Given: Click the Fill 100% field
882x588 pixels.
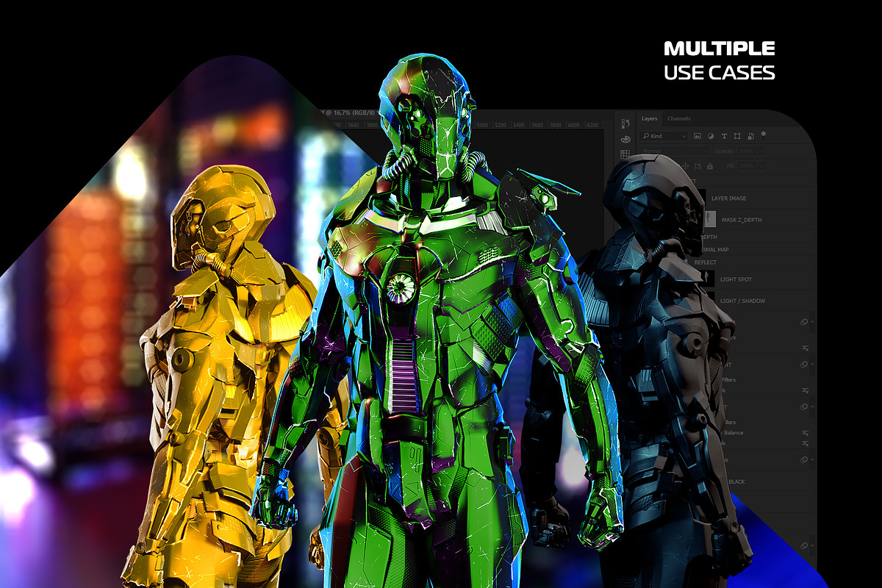Looking at the screenshot, I should (x=747, y=166).
